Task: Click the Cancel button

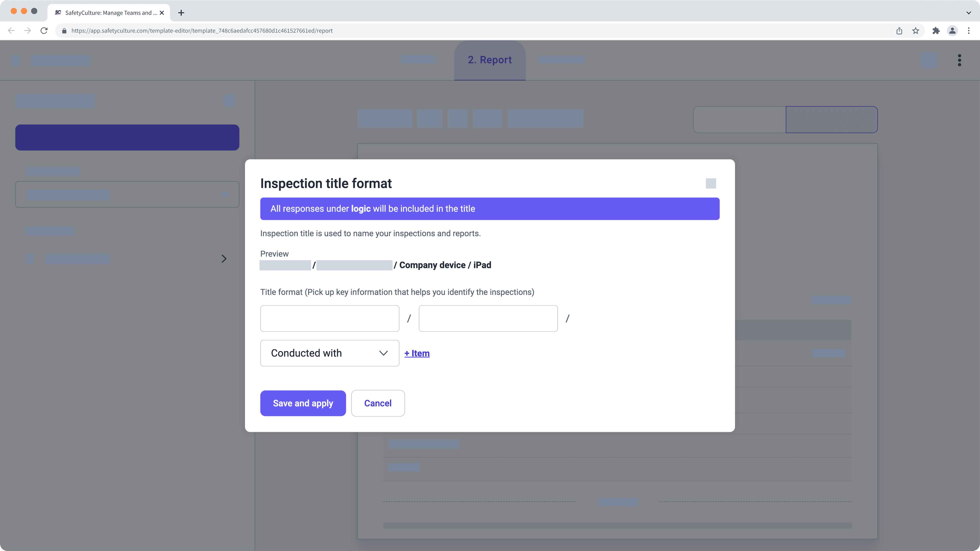Action: pyautogui.click(x=377, y=403)
